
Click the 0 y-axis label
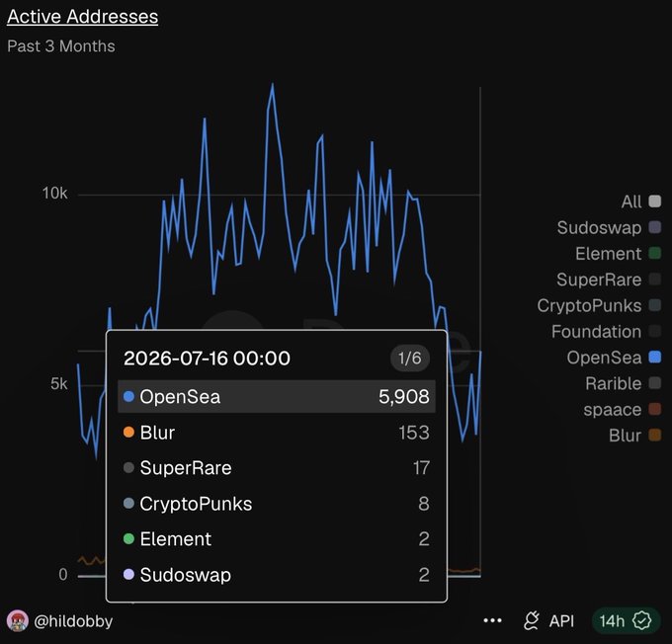click(x=63, y=575)
